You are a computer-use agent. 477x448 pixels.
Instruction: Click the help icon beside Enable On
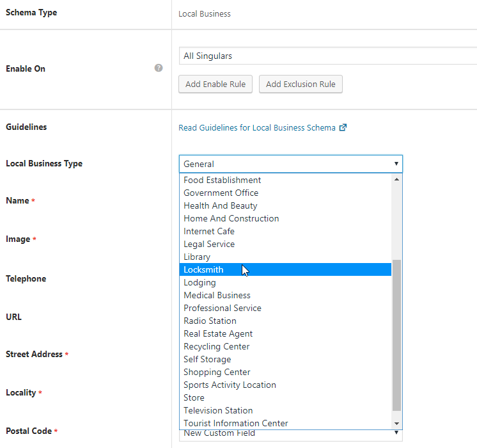point(159,68)
